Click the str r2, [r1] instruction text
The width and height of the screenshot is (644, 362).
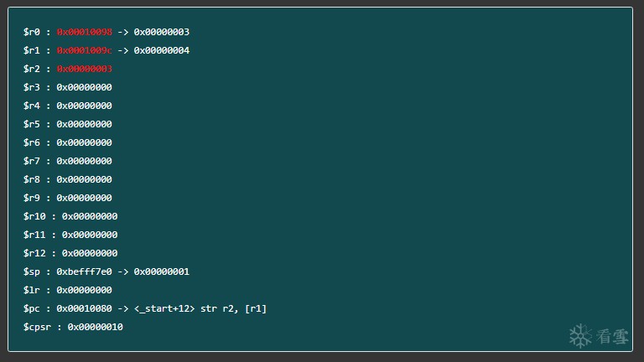(x=233, y=308)
